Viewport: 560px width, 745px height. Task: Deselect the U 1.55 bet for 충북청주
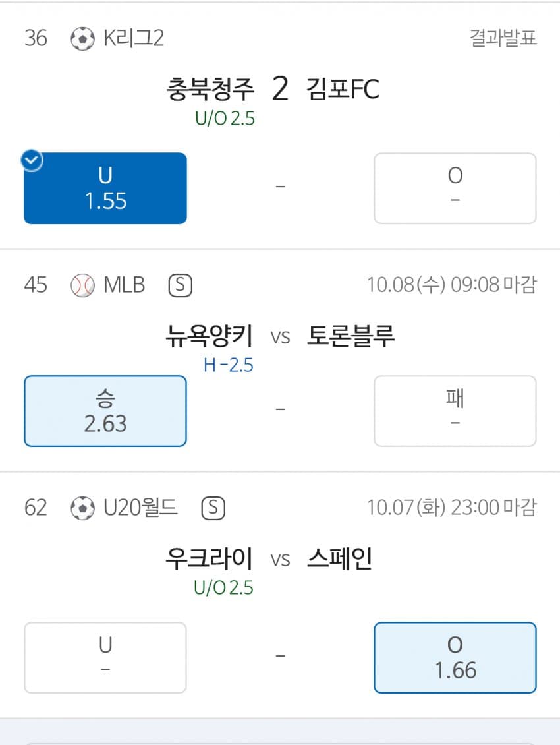pos(105,189)
